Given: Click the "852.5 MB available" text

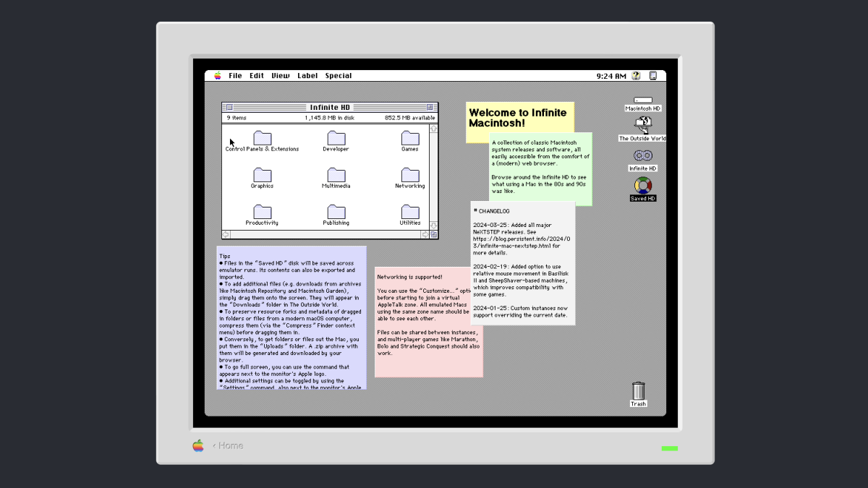Looking at the screenshot, I should 409,118.
